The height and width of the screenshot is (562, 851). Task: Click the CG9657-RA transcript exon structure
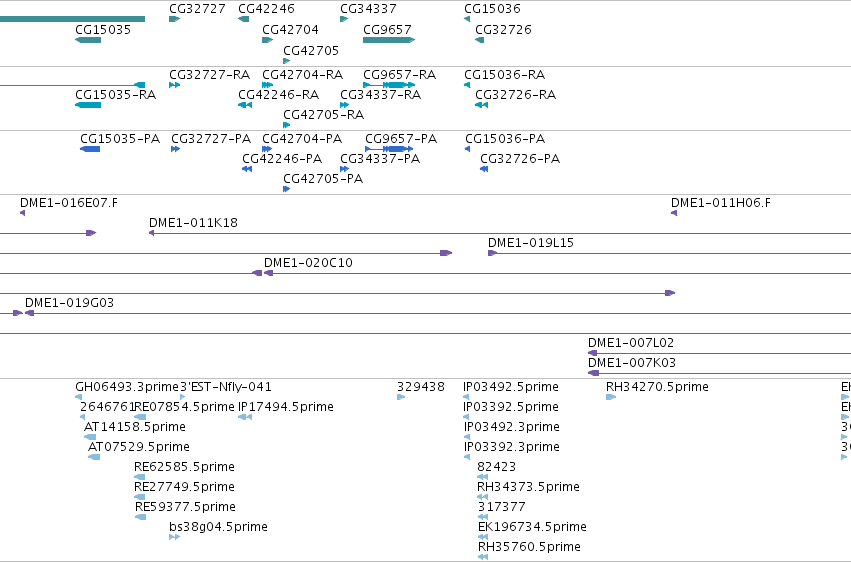(389, 85)
